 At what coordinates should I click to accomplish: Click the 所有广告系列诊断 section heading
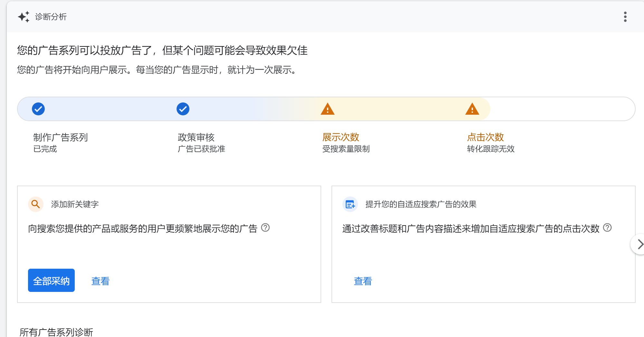pyautogui.click(x=55, y=332)
